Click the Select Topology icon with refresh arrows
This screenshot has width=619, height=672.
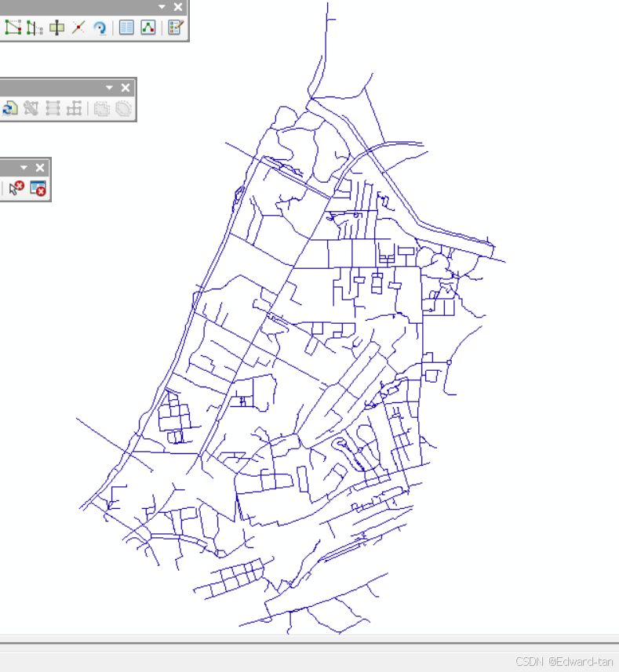point(10,108)
